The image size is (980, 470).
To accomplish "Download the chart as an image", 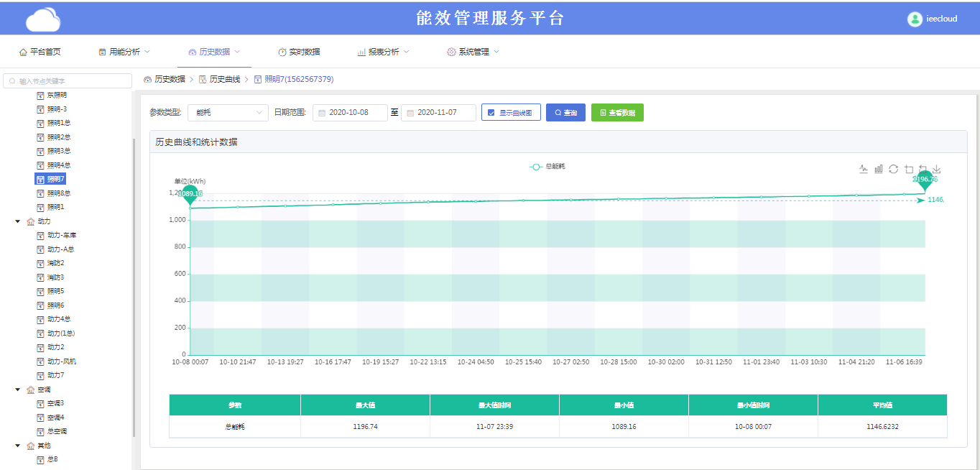I will pyautogui.click(x=937, y=169).
